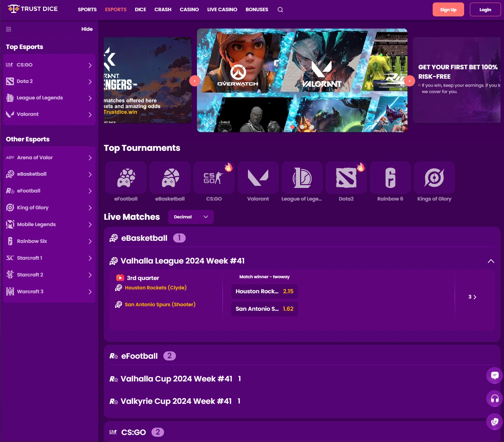The width and height of the screenshot is (504, 442).
Task: Collapse the Valhalla League 2024 Week #41 section
Action: coord(491,261)
